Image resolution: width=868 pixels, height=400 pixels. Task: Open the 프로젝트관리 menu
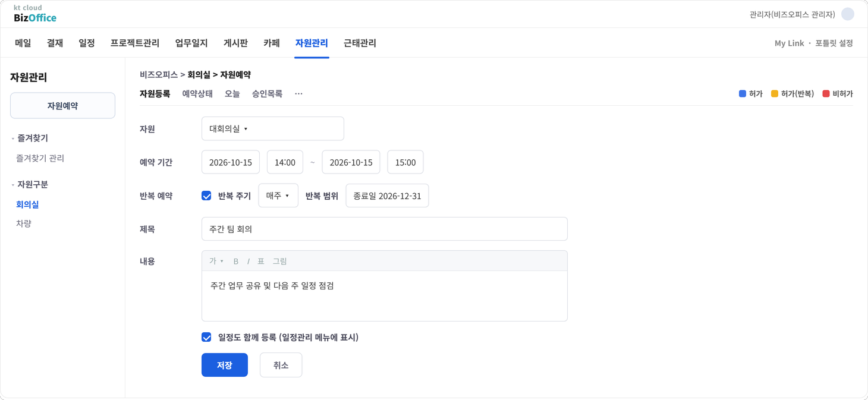pyautogui.click(x=135, y=43)
